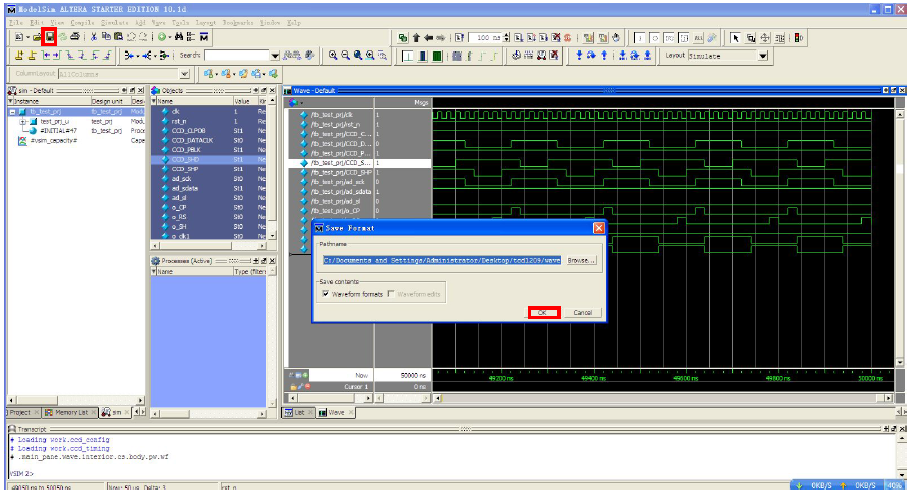
Task: Select the arrow pointer tool in toolbar
Action: (736, 37)
